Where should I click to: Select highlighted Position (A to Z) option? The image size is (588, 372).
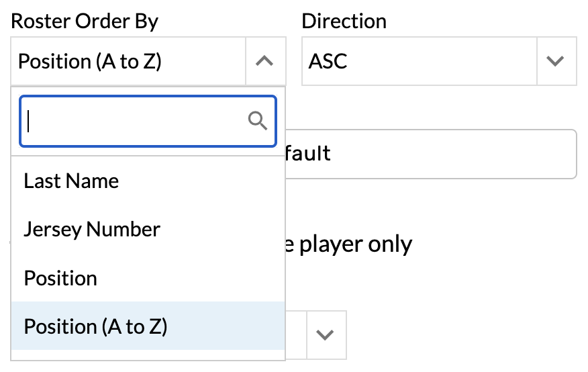click(x=95, y=326)
